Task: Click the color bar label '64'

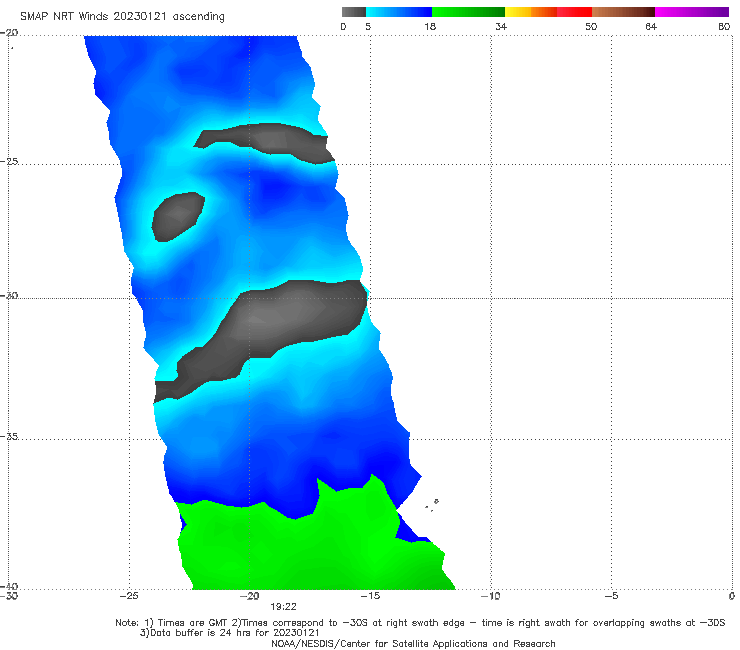Action: [651, 26]
